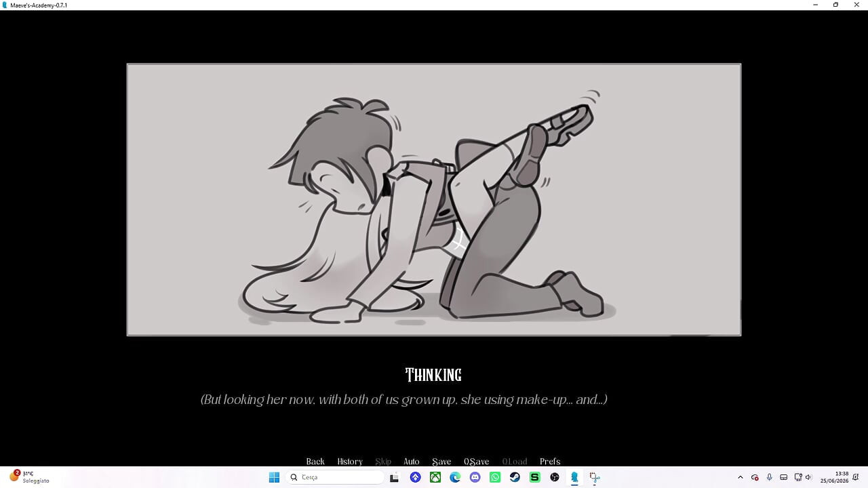The width and height of the screenshot is (868, 488).
Task: Expand the hidden system tray icons chevron
Action: click(740, 477)
